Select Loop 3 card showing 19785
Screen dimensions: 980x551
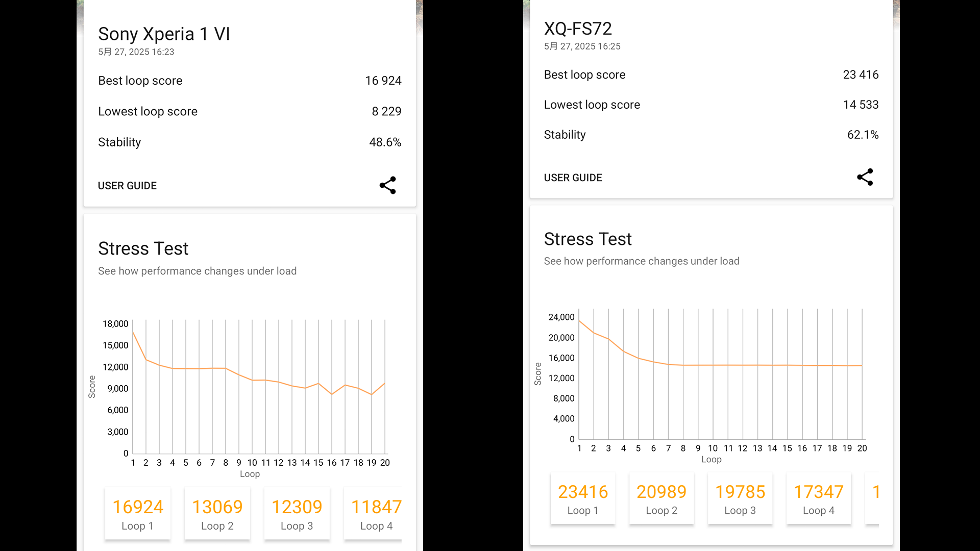[x=740, y=498]
